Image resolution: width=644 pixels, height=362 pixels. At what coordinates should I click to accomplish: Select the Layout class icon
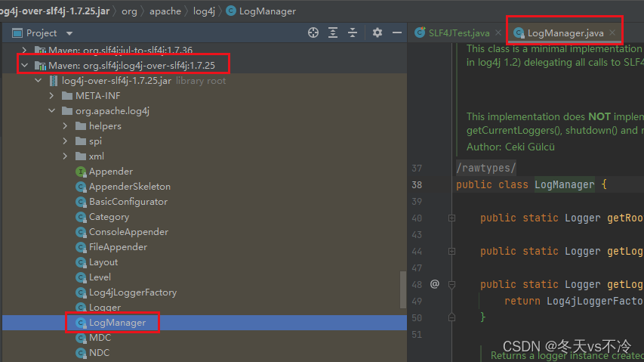[81, 262]
